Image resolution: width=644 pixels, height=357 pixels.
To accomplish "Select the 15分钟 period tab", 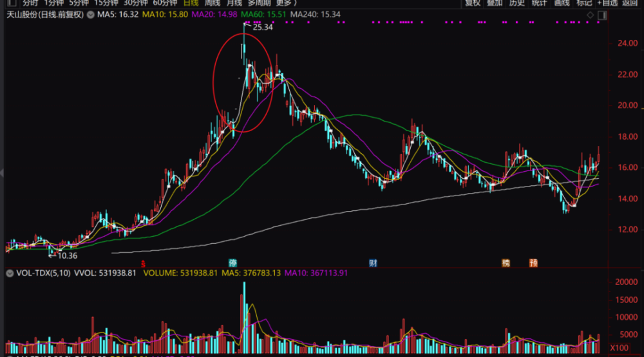I will [106, 3].
